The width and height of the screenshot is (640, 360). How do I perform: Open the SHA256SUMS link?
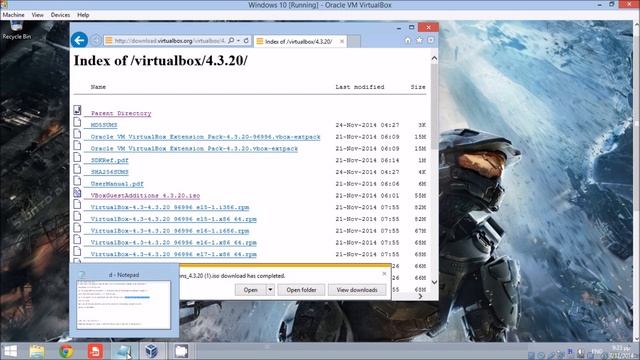(109, 172)
